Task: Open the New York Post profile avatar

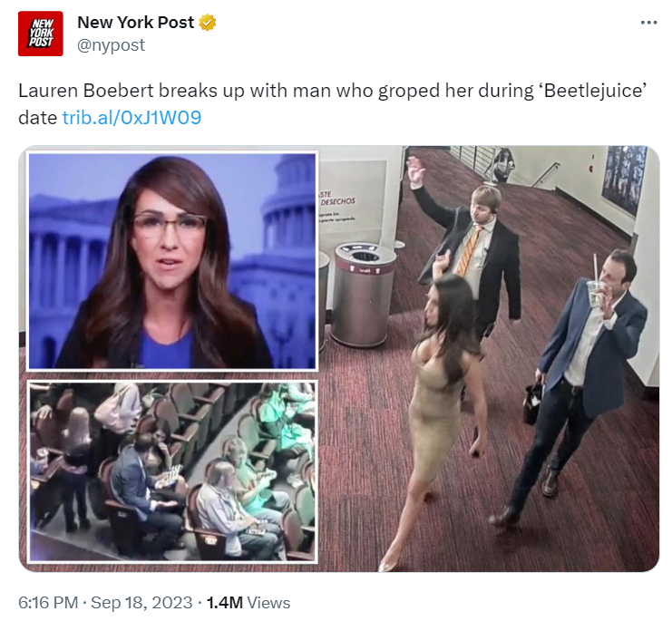Action: (x=40, y=34)
